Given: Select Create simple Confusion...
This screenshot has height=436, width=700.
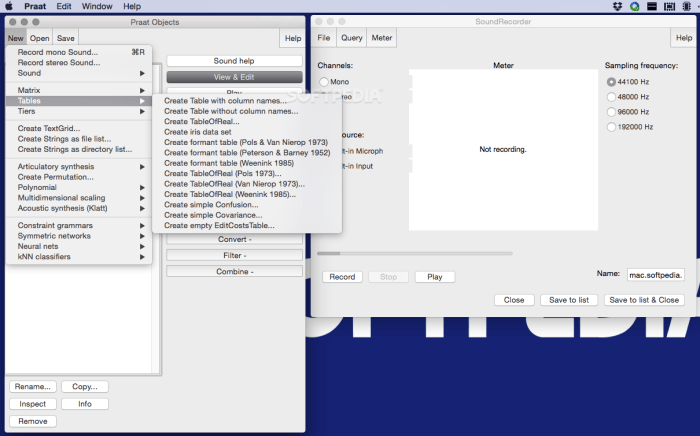Looking at the screenshot, I should click(x=247, y=205).
